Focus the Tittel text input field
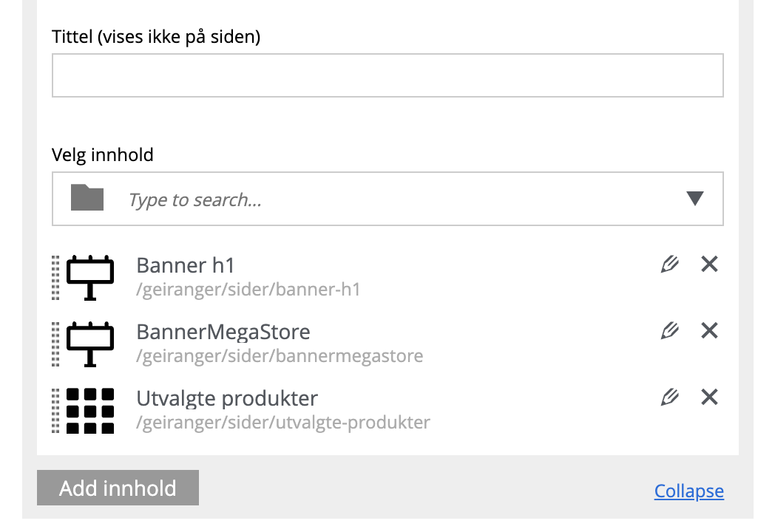775x532 pixels. [x=387, y=75]
